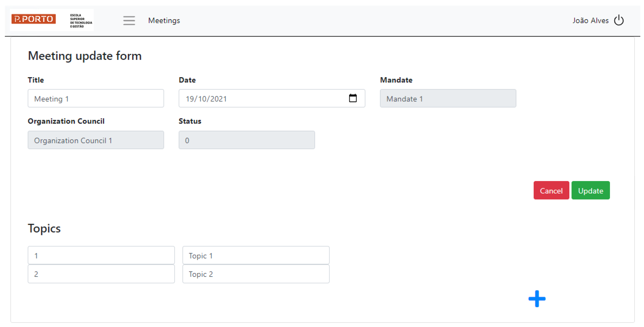This screenshot has height=327, width=644.
Task: Add a new topic with plus icon
Action: pyautogui.click(x=537, y=298)
